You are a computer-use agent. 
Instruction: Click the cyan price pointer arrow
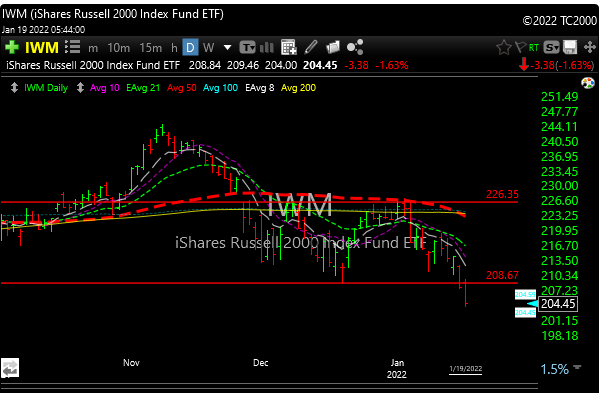pos(533,304)
